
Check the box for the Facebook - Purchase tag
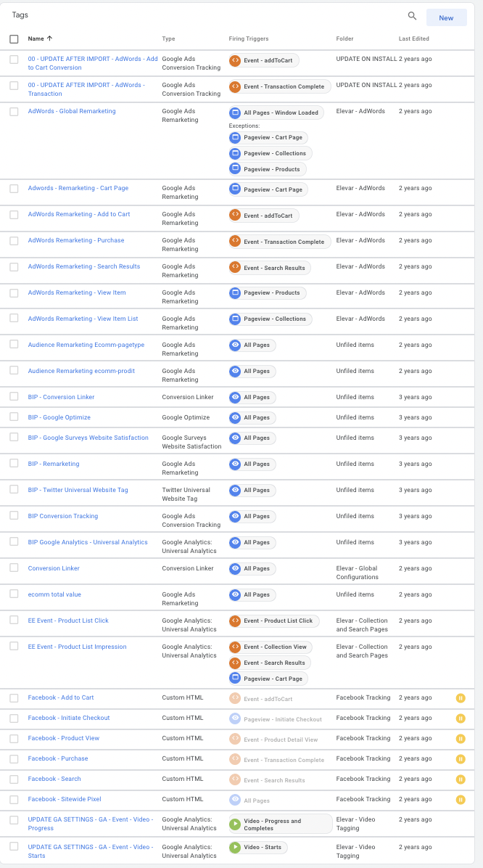tap(15, 759)
